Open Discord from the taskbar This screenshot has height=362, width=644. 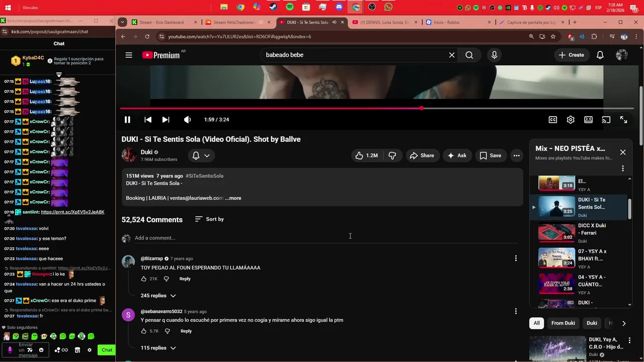(339, 7)
